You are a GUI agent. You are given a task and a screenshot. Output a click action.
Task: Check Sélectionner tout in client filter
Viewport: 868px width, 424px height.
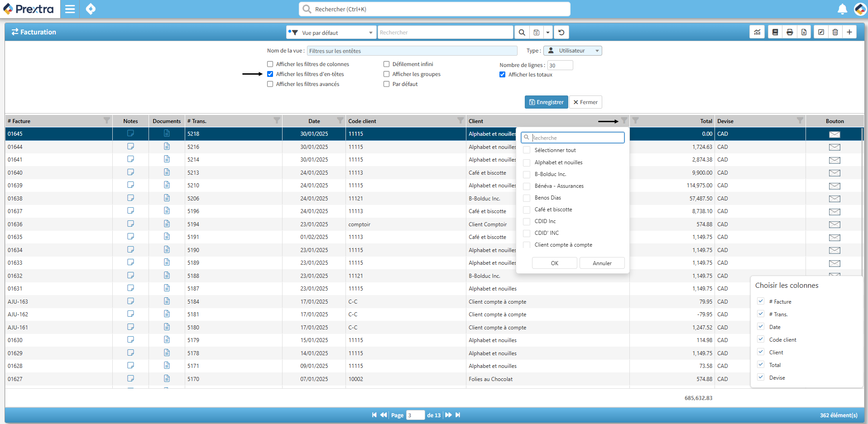527,150
